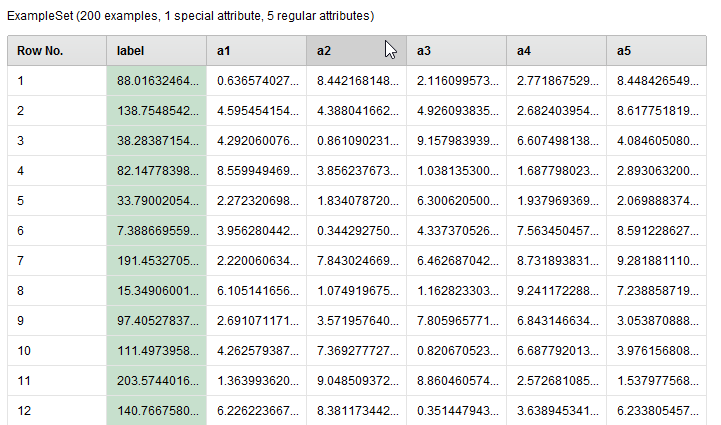Select a2 cell 7.843024669...
The width and height of the screenshot is (721, 425).
coord(356,261)
